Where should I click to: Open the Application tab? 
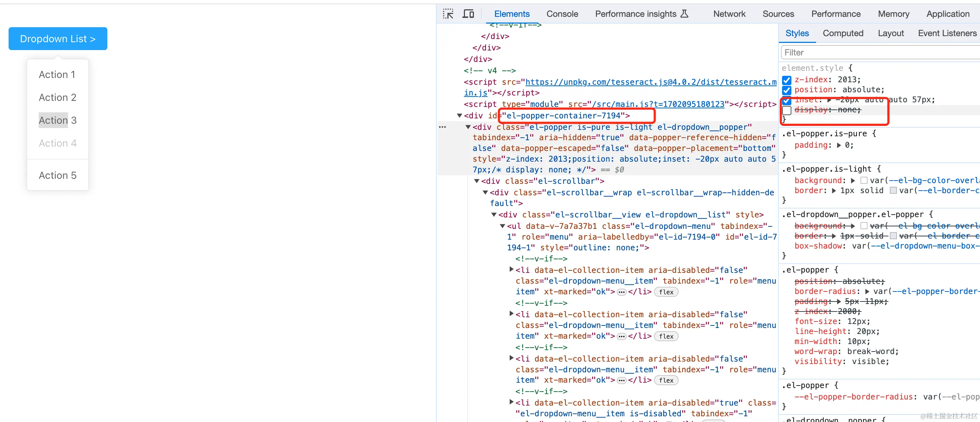[x=948, y=14]
